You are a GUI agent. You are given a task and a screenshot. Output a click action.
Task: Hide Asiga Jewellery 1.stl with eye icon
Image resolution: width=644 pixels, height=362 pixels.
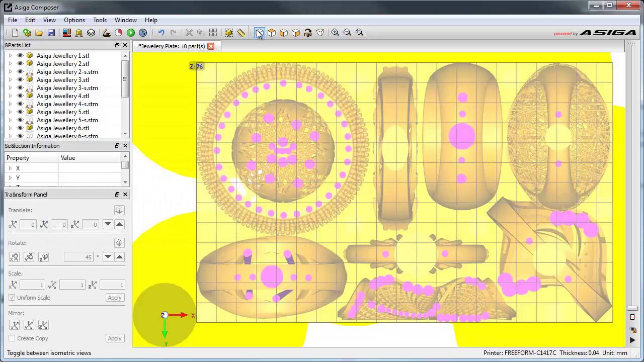20,56
